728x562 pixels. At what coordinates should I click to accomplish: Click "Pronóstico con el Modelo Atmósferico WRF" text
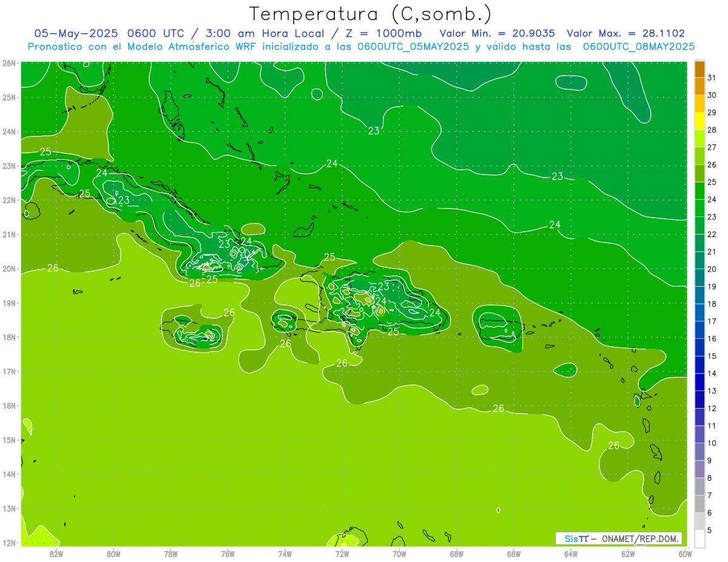pyautogui.click(x=142, y=46)
